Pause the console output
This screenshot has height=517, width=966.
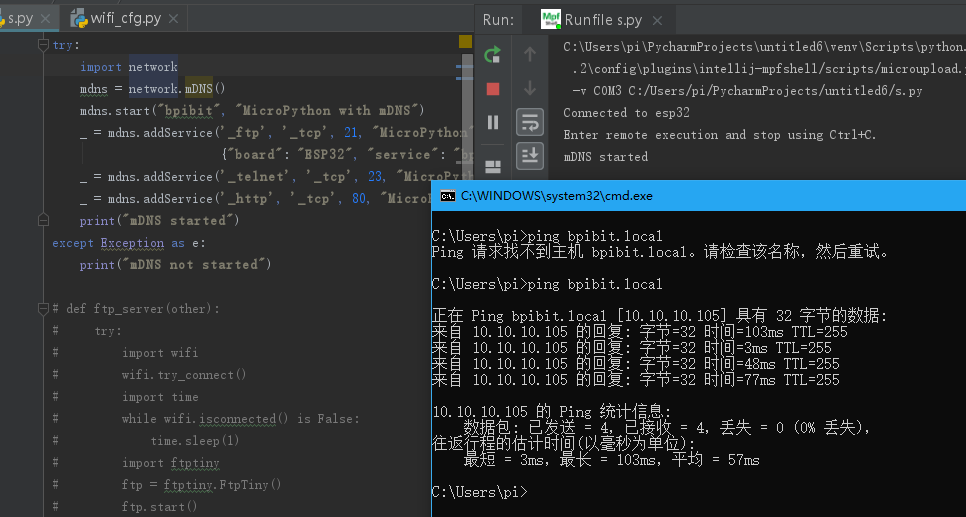(x=492, y=122)
